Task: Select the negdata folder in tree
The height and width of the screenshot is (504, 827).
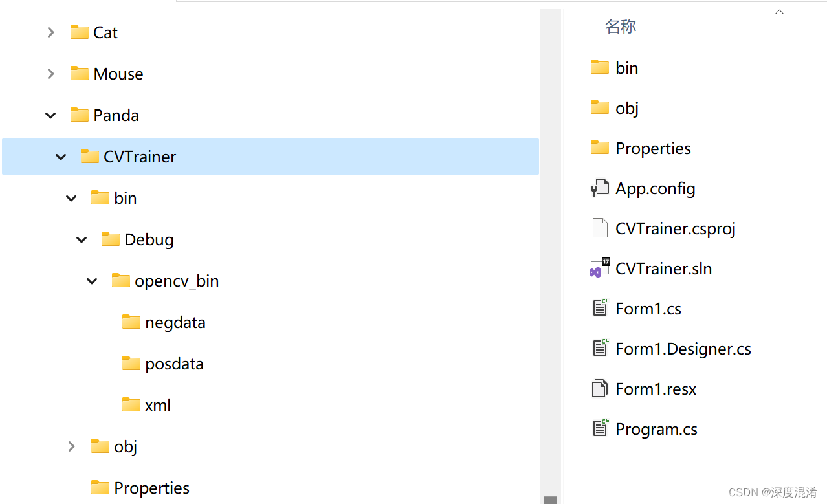Action: pyautogui.click(x=175, y=322)
